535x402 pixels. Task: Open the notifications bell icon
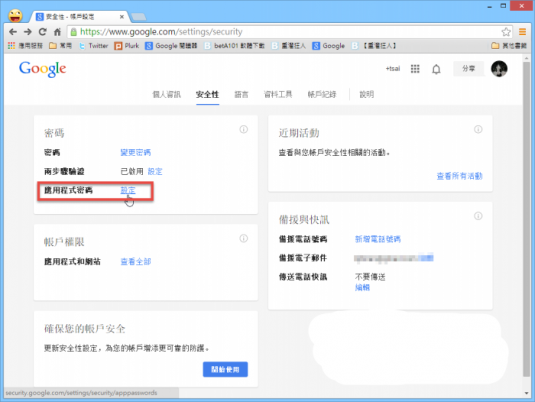pyautogui.click(x=436, y=69)
